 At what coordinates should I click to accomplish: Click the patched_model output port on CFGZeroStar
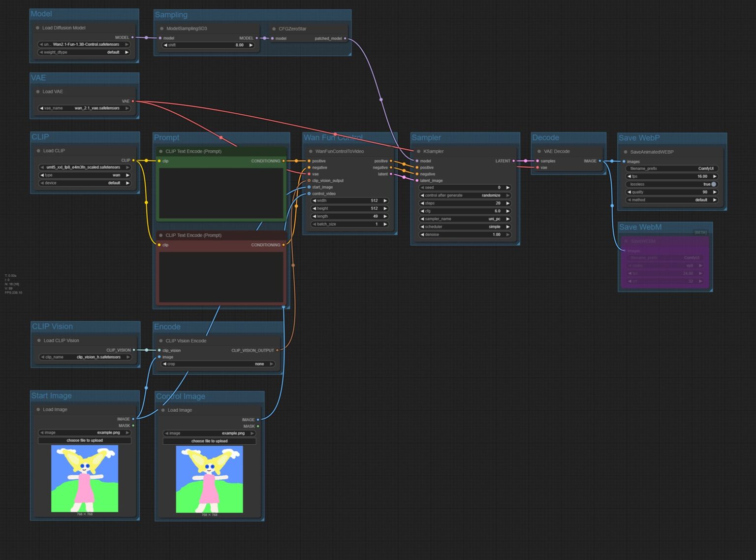coord(345,38)
